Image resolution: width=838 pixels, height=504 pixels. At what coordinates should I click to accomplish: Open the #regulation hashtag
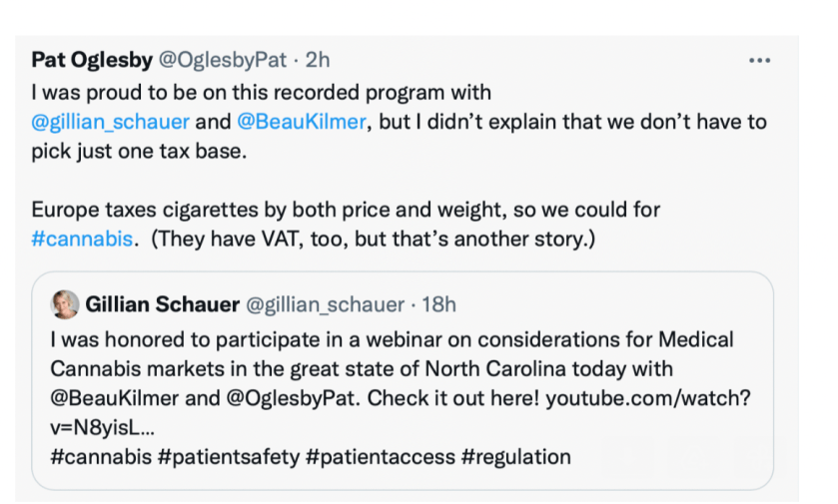515,457
